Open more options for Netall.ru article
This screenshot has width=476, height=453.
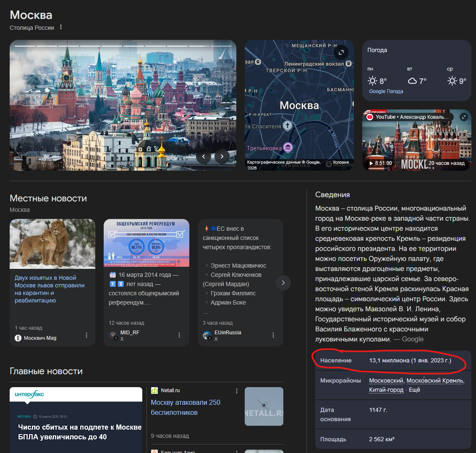(x=237, y=391)
